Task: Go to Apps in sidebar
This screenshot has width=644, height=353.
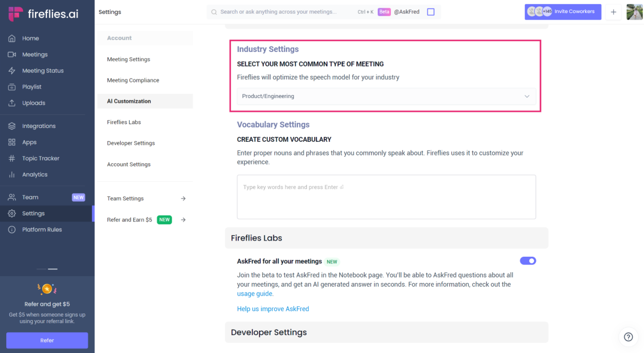Action: pyautogui.click(x=29, y=142)
